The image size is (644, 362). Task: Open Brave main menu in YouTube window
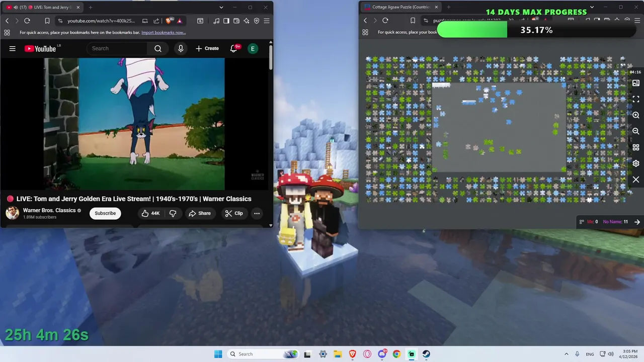click(x=267, y=21)
